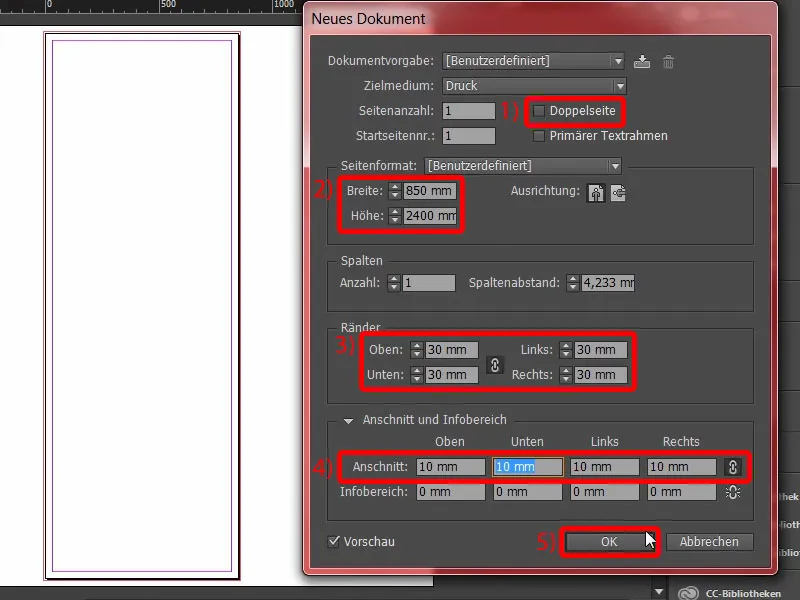Select landscape orientation icon
The height and width of the screenshot is (600, 800).
tap(618, 193)
